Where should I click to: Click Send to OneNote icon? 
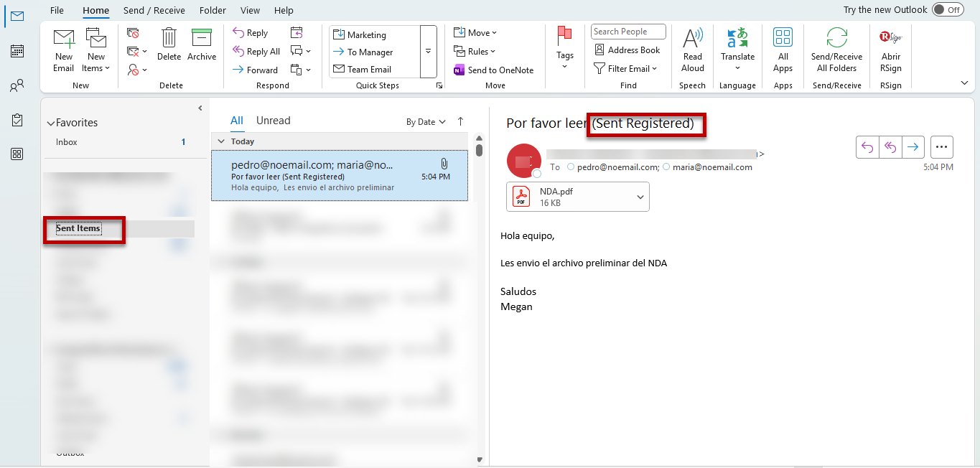pos(460,70)
